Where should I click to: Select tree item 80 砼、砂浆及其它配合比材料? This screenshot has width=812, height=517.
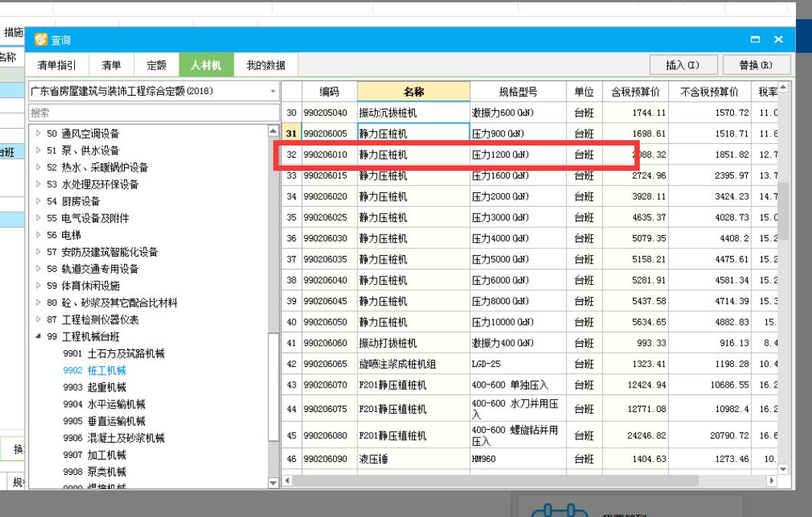tap(112, 303)
